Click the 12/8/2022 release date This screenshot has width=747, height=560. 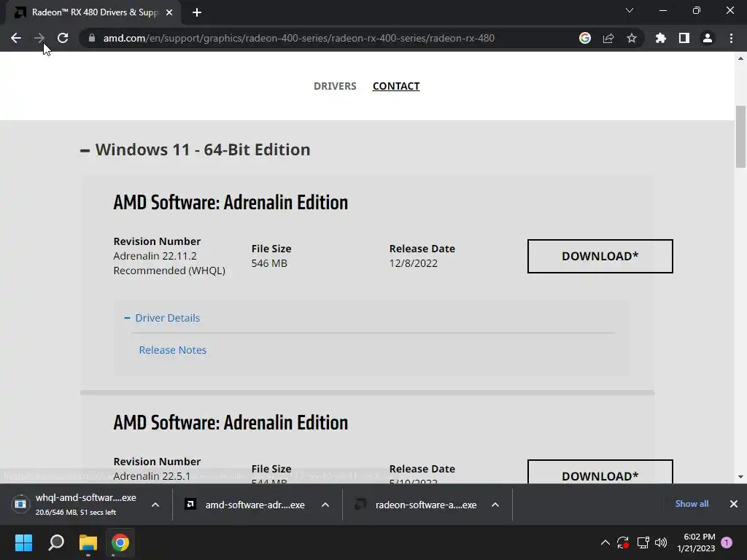tap(413, 263)
